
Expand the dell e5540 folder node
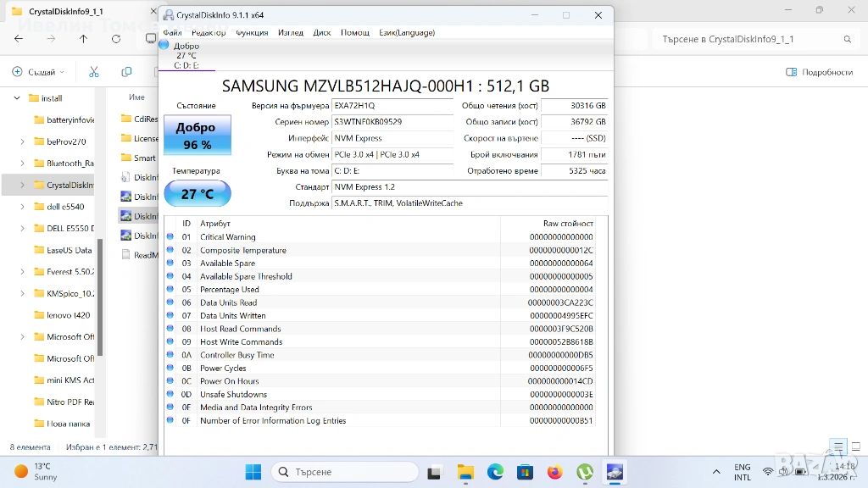(x=23, y=207)
